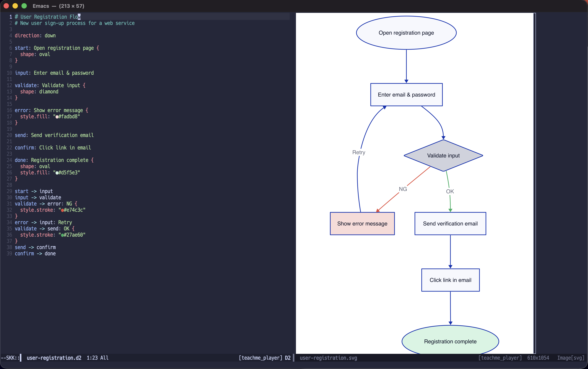Click the 'Validate input' diamond node
This screenshot has height=369, width=588.
pos(443,156)
